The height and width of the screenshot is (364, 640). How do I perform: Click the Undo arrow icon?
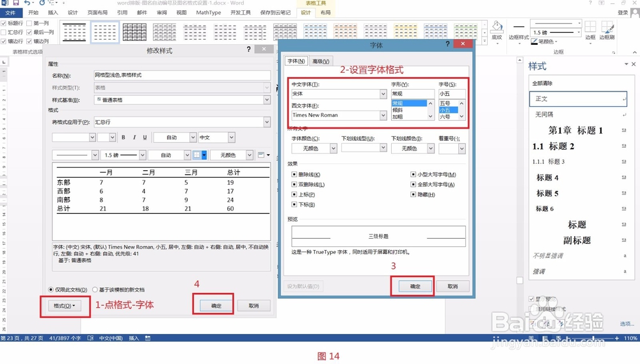[28, 3]
